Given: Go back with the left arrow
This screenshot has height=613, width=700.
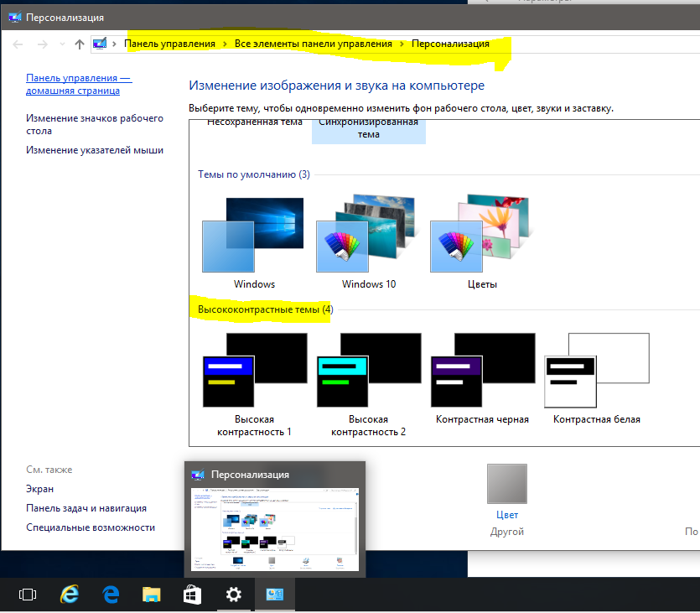Looking at the screenshot, I should pyautogui.click(x=18, y=44).
